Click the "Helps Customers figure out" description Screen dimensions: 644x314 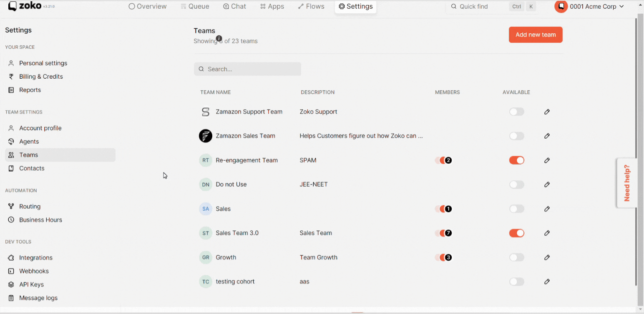361,136
